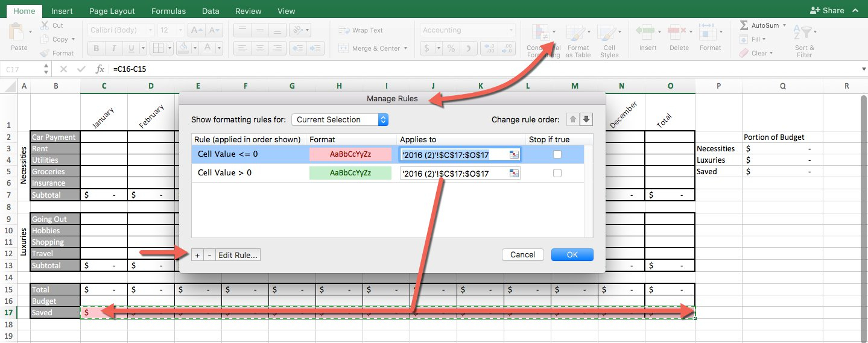
Task: Add a new rule with plus button
Action: tap(197, 255)
